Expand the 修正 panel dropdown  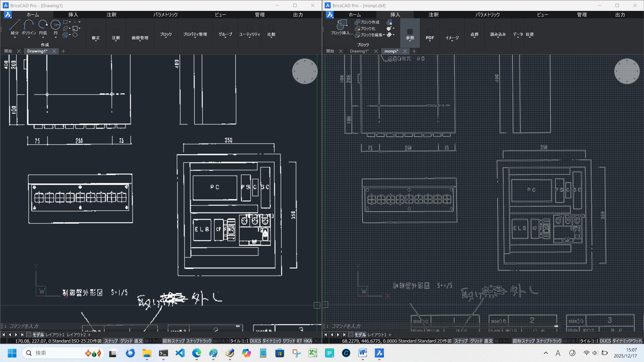tap(96, 38)
